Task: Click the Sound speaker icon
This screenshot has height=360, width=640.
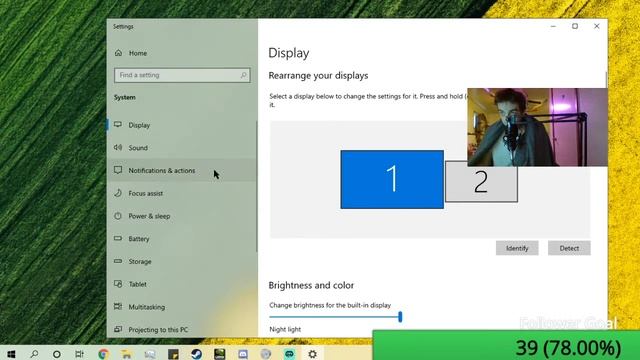Action: coord(118,147)
